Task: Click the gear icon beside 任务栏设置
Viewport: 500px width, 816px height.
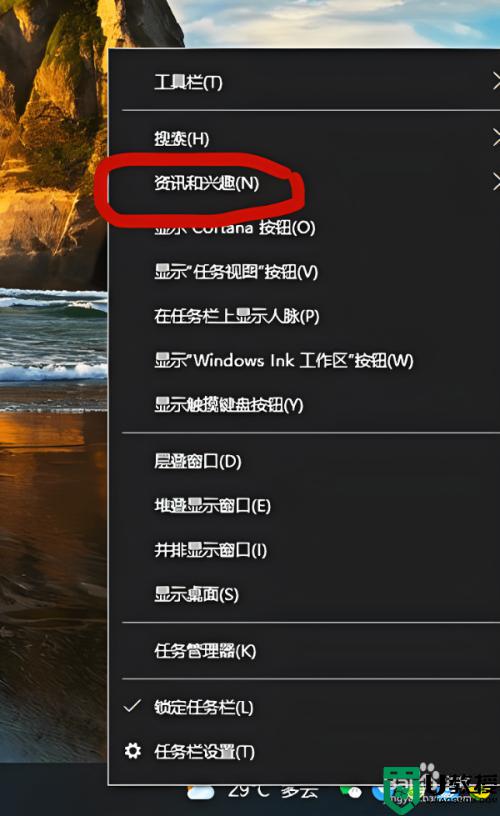Action: tap(133, 750)
